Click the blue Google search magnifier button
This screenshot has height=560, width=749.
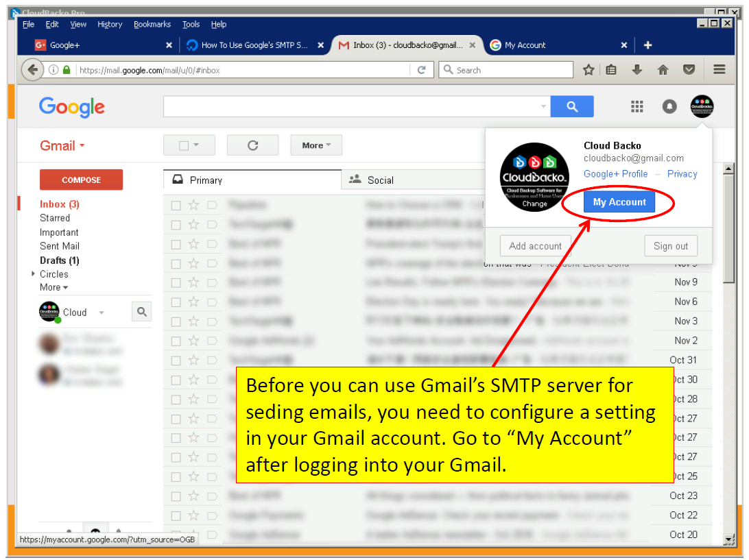[572, 106]
